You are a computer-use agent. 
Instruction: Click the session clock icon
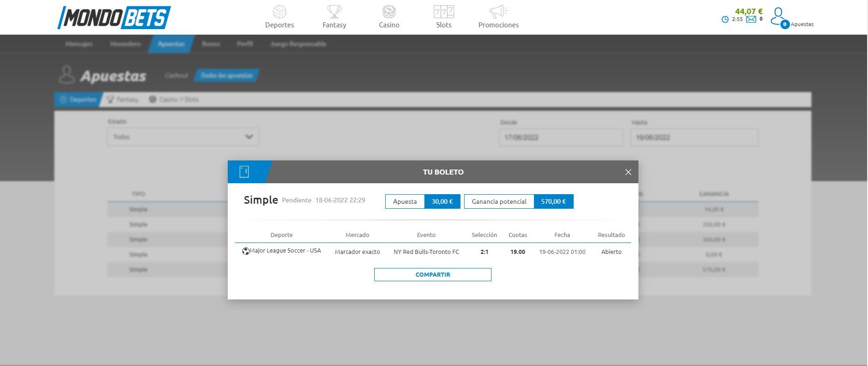coord(725,20)
